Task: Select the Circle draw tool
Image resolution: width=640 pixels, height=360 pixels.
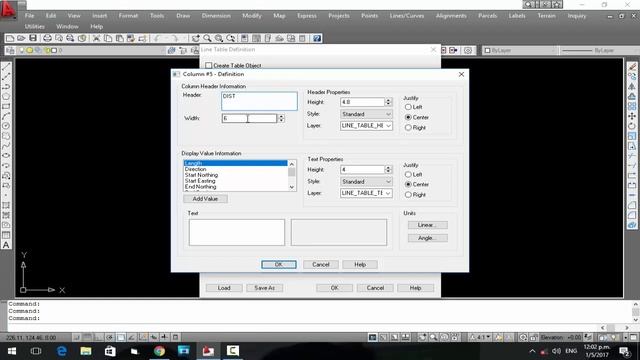Action: tap(6, 126)
